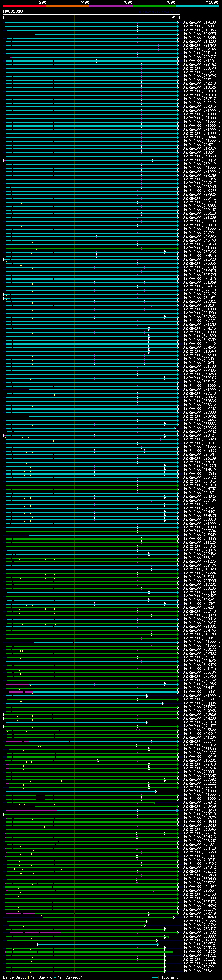This screenshot has height=980, width=222.
Task: Select hit label UniRef100_C9E2R1
Action: [199, 72]
